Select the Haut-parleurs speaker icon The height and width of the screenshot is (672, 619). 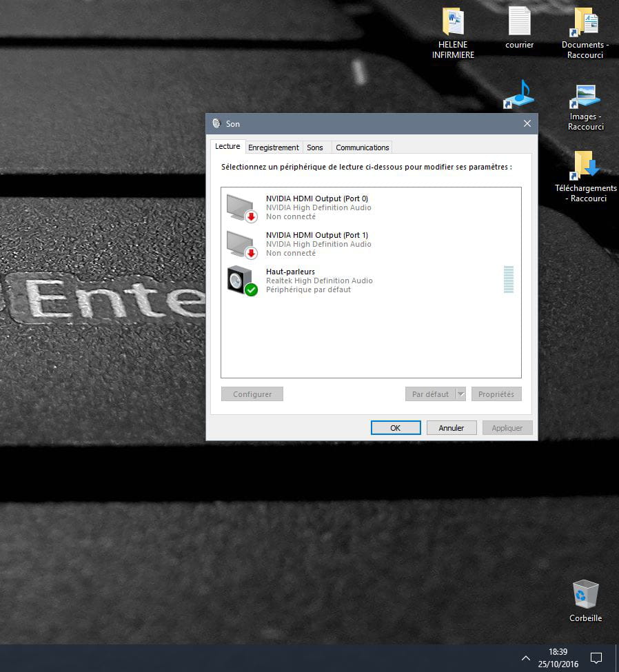[x=241, y=281]
